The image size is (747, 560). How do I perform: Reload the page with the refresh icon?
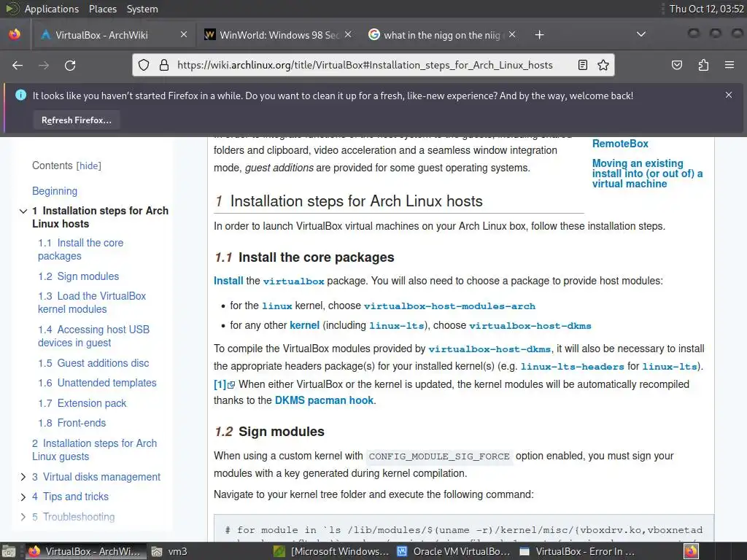[70, 65]
